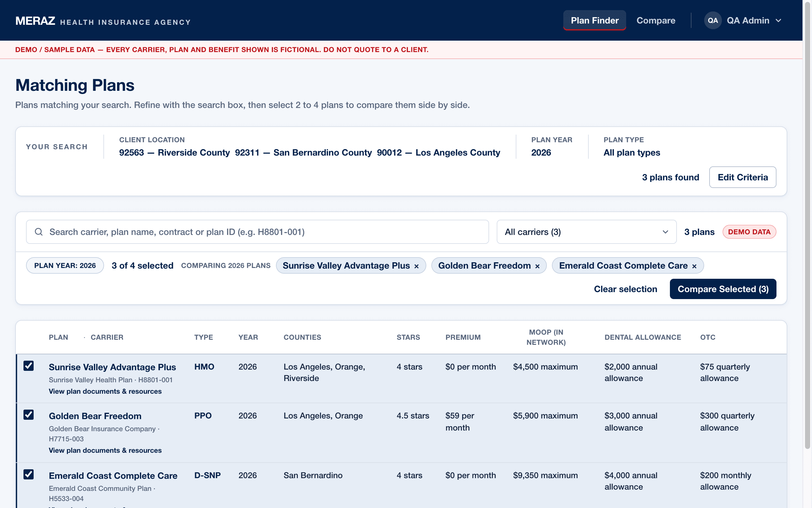
Task: Open Sunrise Valley plan documents & resources
Action: tap(105, 391)
